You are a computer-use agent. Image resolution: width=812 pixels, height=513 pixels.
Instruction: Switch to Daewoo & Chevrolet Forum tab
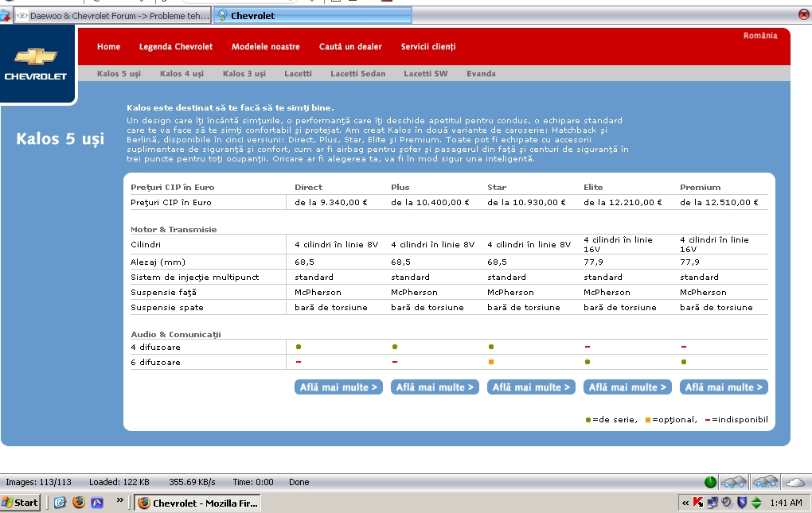point(111,15)
